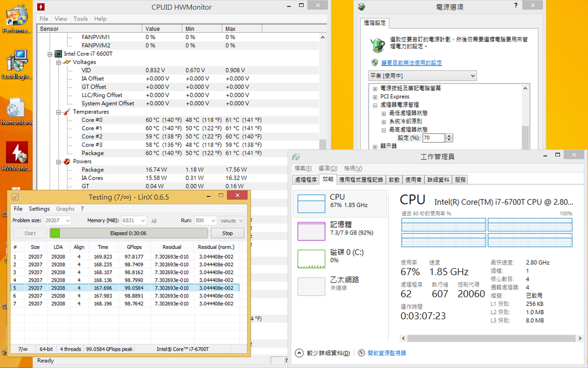588x368 pixels.
Task: Open the Settings menu in LinX
Action: pos(39,209)
